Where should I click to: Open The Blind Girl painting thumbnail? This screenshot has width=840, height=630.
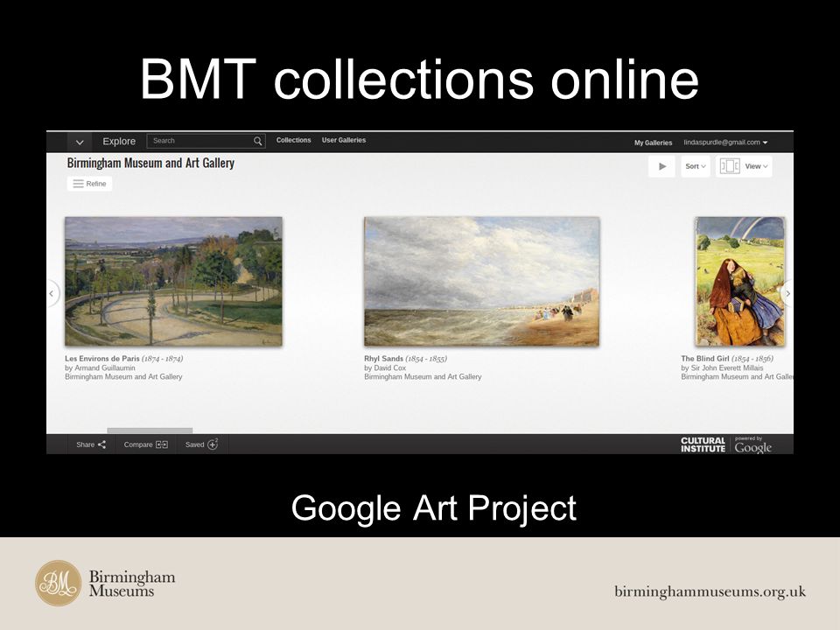coord(740,281)
